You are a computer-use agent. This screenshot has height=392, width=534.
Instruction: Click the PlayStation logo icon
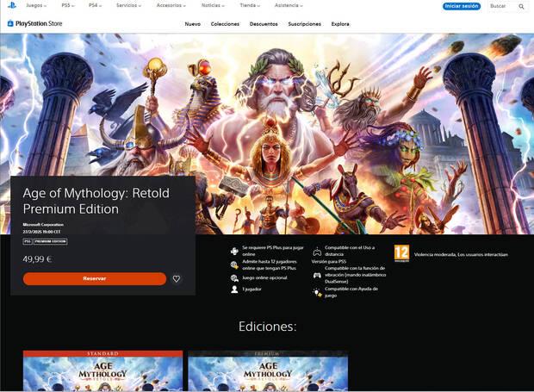tap(11, 5)
